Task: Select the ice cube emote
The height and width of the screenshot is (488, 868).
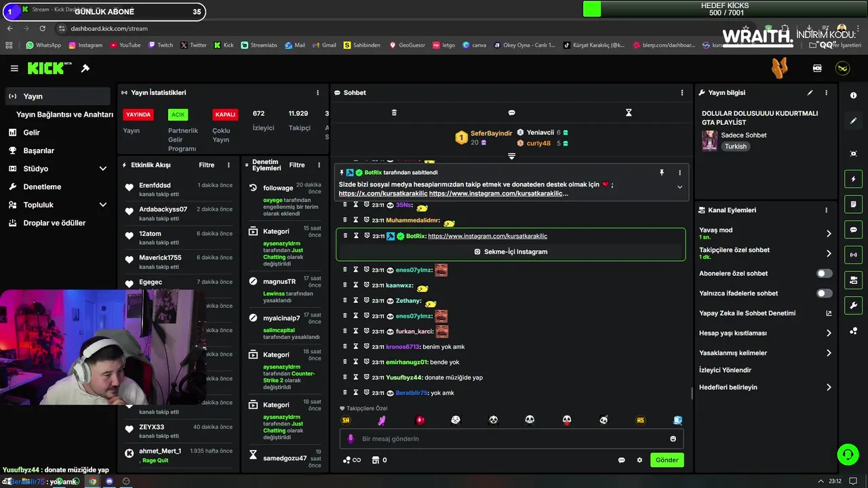Action: pos(677,420)
